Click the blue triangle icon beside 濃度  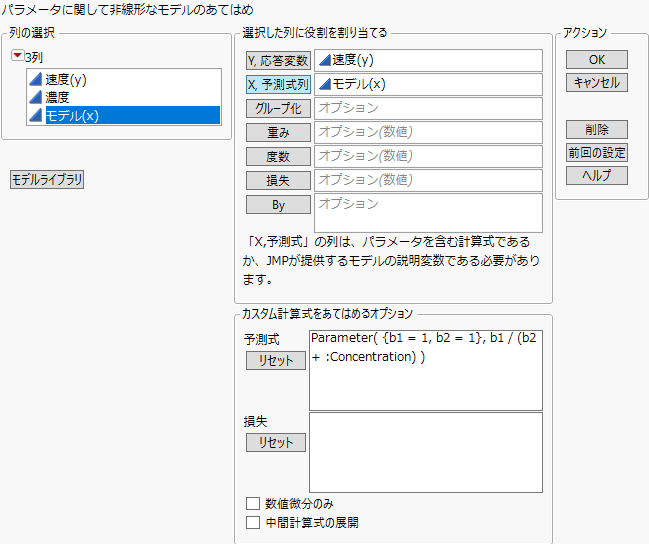click(36, 97)
